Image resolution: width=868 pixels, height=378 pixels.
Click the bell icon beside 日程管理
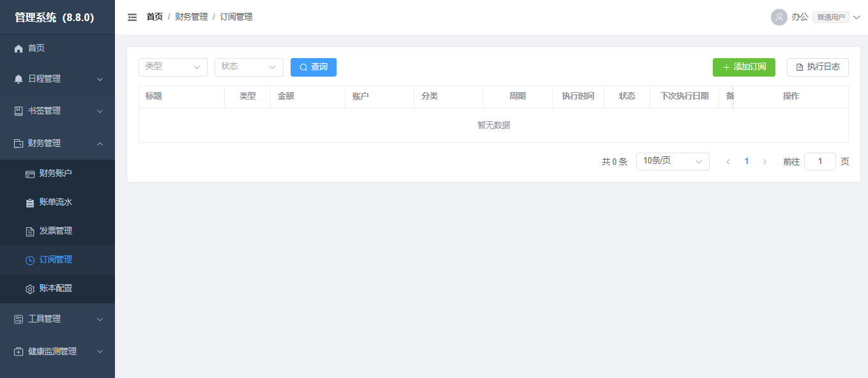point(19,79)
